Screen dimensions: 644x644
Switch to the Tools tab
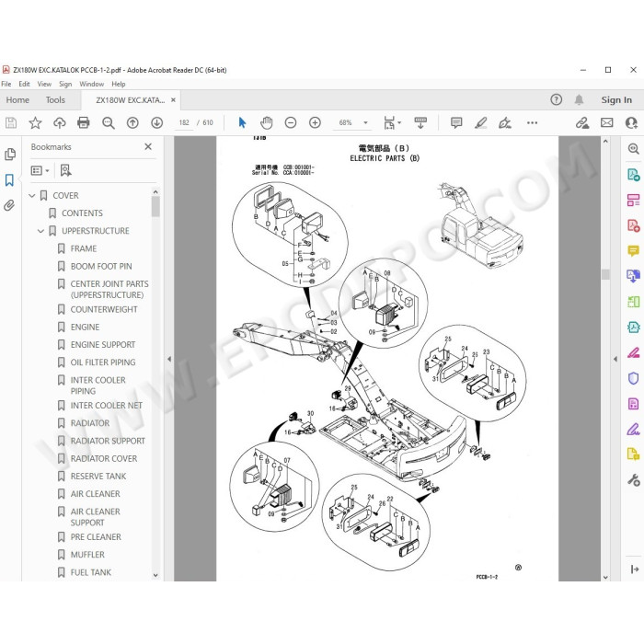click(x=55, y=99)
